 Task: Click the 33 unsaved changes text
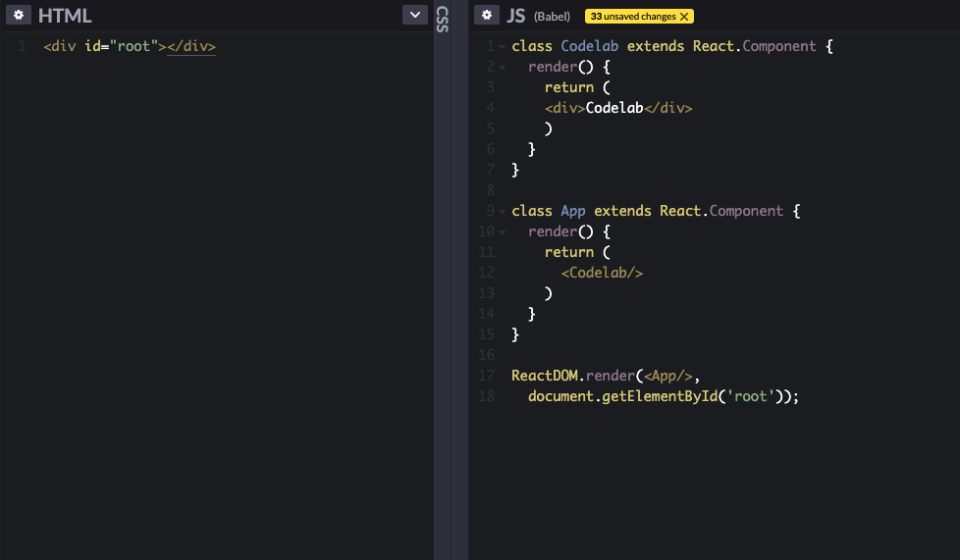633,17
